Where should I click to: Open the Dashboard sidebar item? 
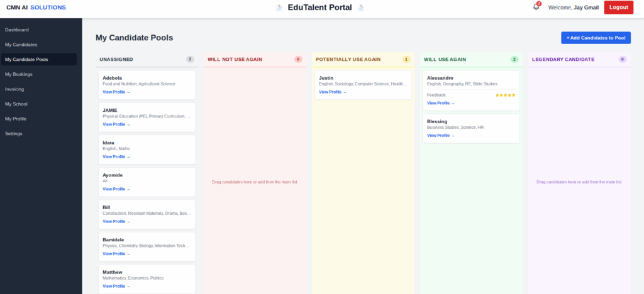[17, 30]
